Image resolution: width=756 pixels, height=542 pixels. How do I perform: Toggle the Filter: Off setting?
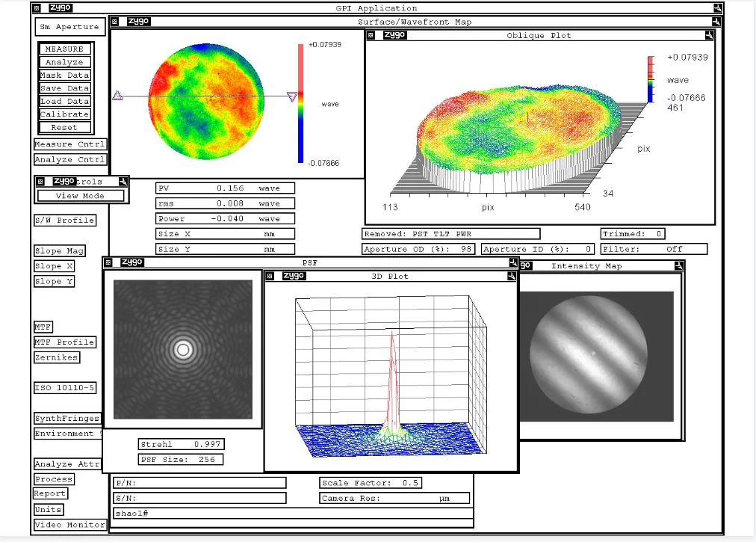click(654, 249)
